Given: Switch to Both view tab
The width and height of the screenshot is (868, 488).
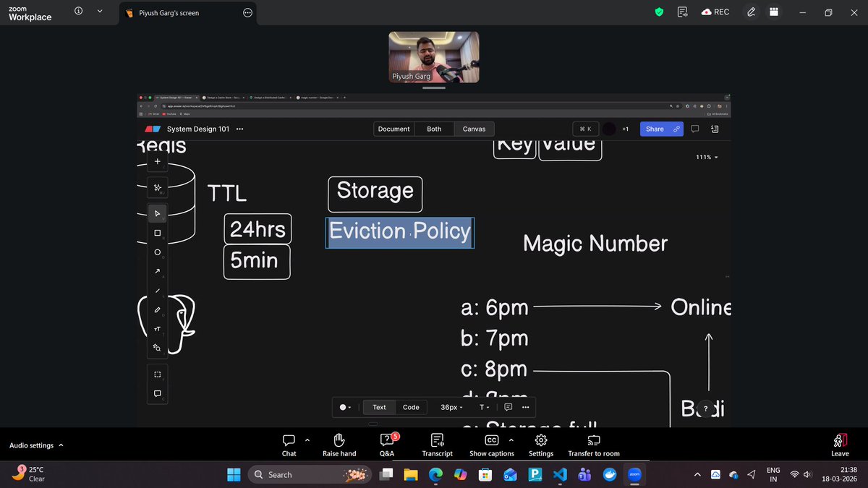Looking at the screenshot, I should coord(434,129).
